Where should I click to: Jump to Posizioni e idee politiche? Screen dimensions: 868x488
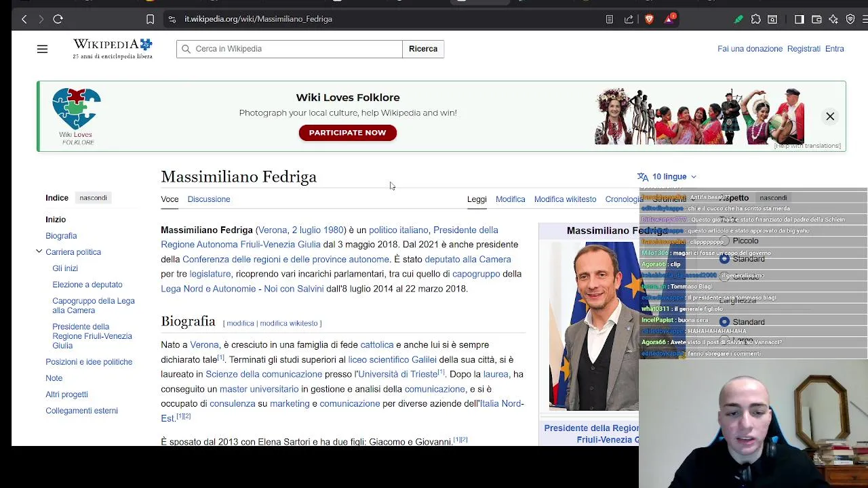(89, 362)
